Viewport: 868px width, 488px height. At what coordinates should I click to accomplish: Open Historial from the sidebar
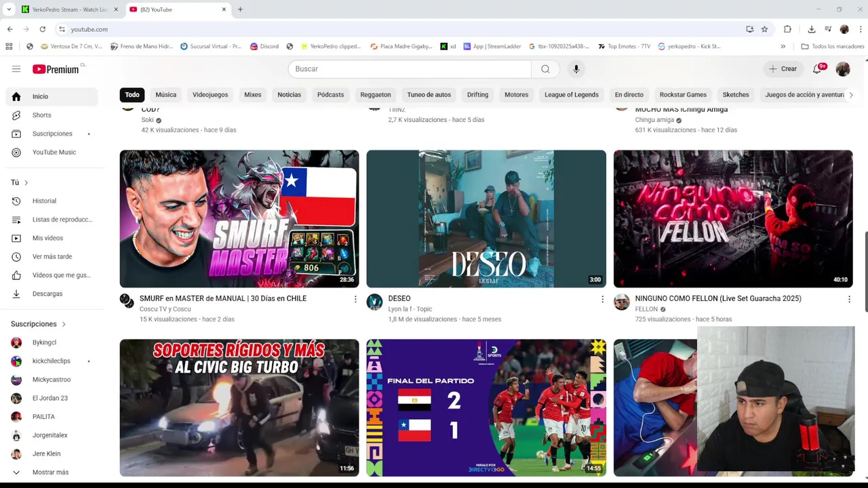coord(52,201)
